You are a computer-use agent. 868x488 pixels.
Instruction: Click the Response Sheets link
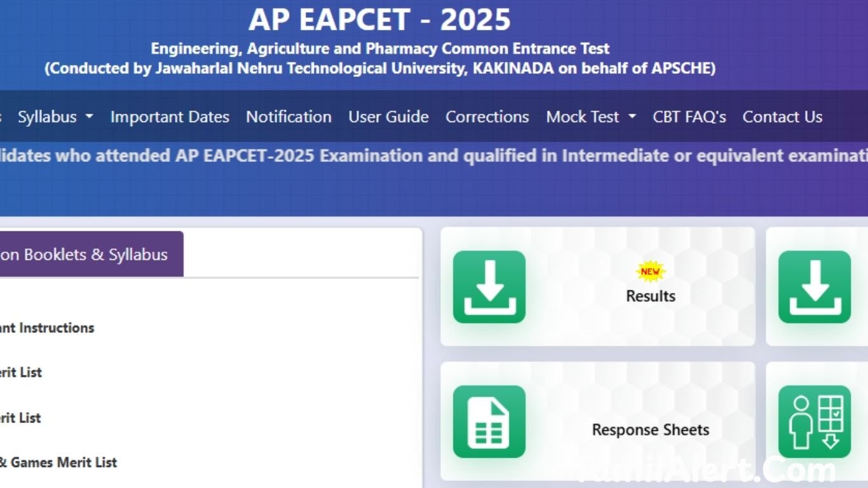point(650,430)
